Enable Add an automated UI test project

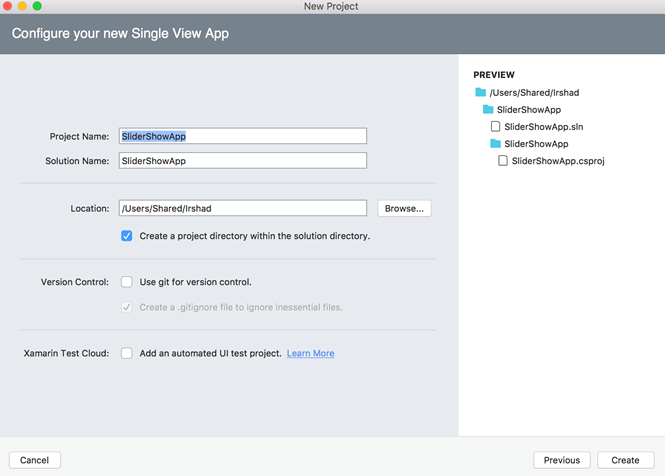pyautogui.click(x=126, y=353)
